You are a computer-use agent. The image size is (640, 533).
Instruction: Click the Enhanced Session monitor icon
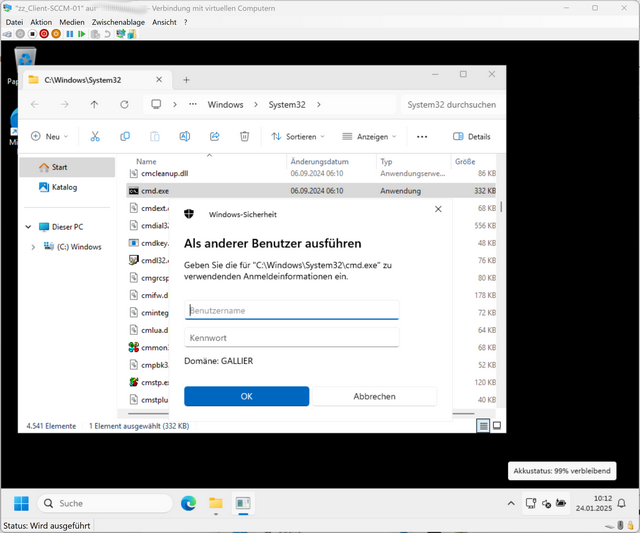coord(120,34)
